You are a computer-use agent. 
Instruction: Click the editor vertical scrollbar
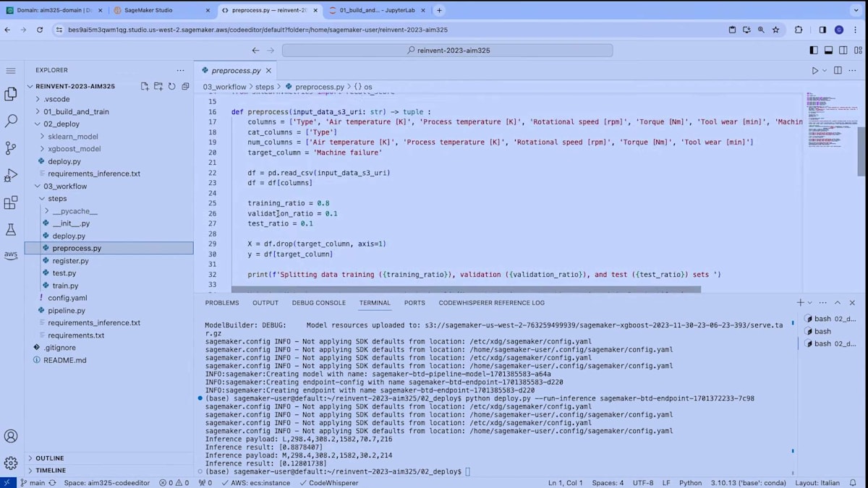(861, 152)
